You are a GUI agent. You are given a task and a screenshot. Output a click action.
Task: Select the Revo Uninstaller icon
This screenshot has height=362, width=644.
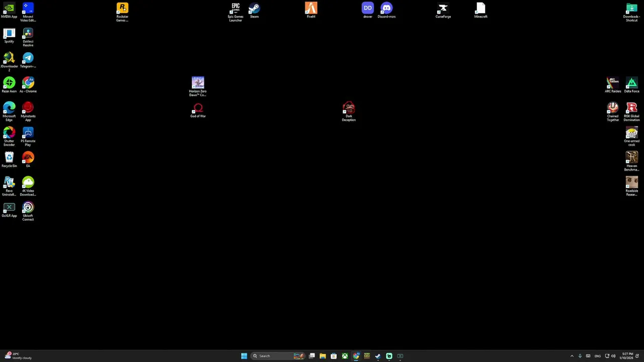tap(9, 187)
